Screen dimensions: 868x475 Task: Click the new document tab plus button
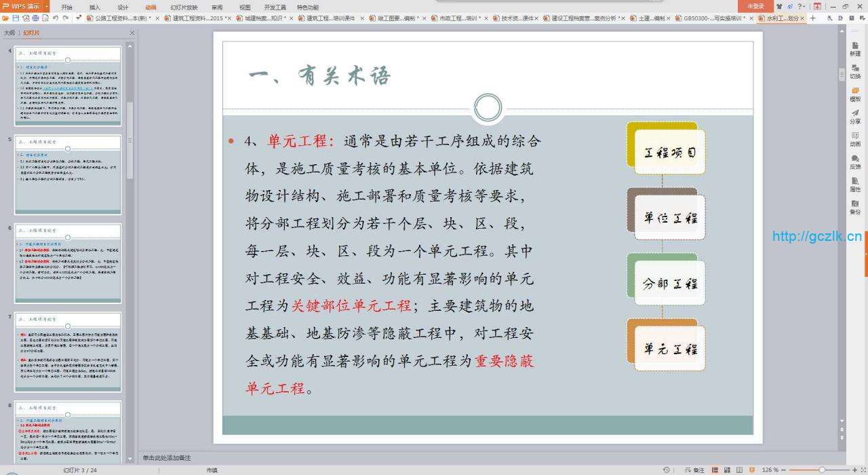[x=813, y=18]
